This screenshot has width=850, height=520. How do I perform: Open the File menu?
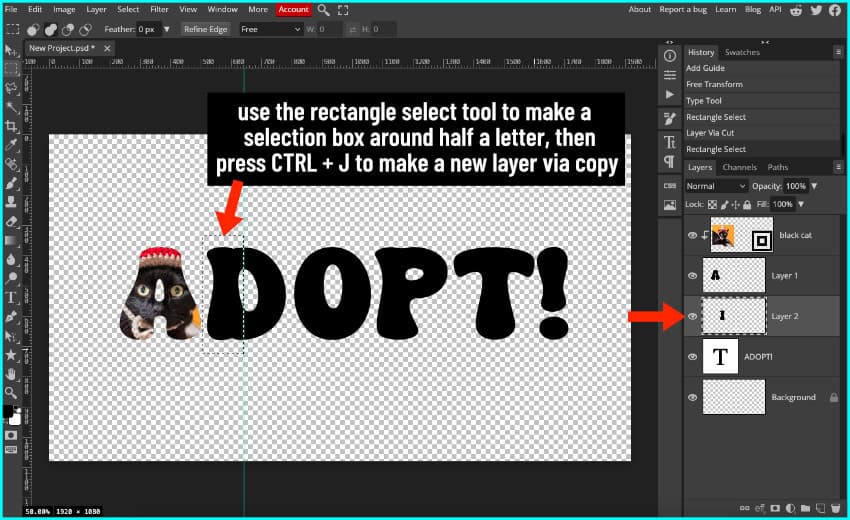(11, 9)
